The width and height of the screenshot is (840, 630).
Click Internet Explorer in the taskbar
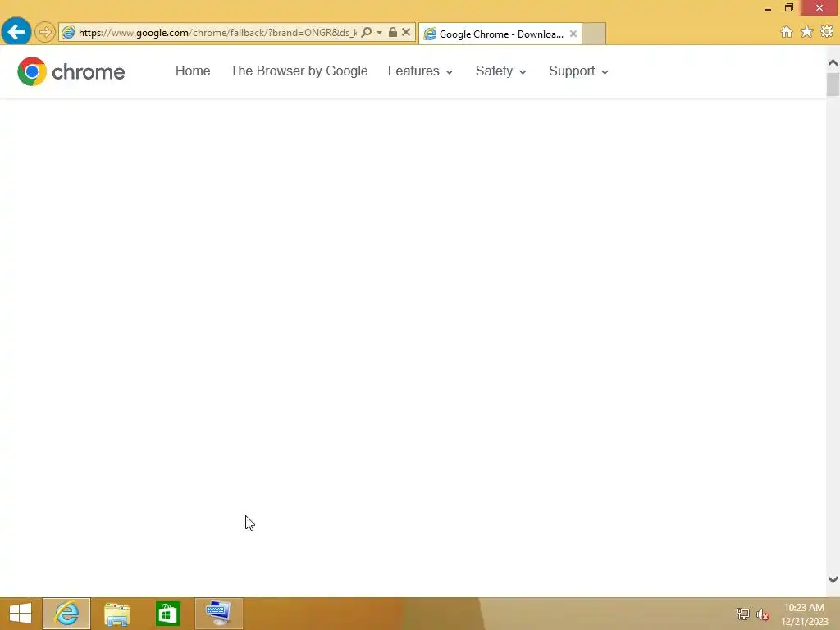66,614
